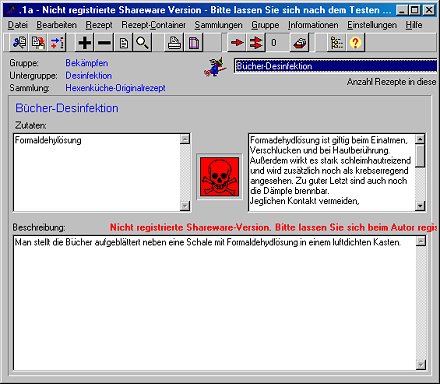The image size is (440, 384).
Task: Click the 'Anzahl Rezepte in diese' label
Action: [391, 82]
